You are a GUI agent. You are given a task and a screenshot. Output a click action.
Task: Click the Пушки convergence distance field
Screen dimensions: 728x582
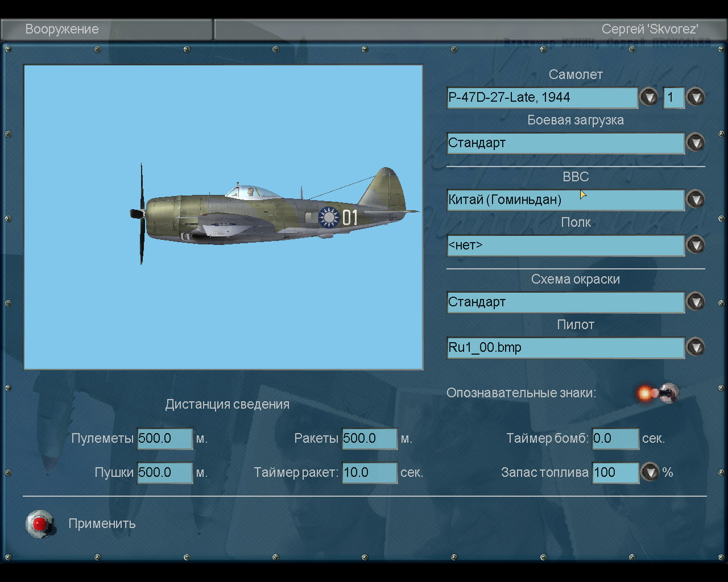165,473
